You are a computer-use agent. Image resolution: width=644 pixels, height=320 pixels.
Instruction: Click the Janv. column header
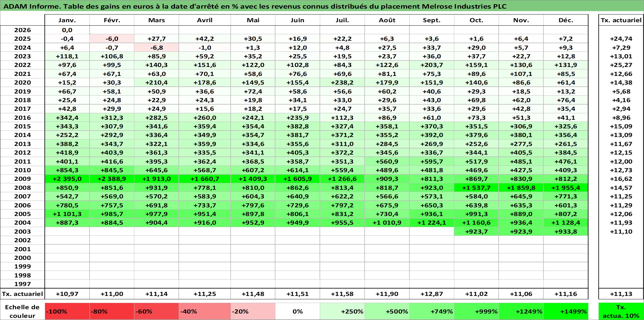pos(67,20)
